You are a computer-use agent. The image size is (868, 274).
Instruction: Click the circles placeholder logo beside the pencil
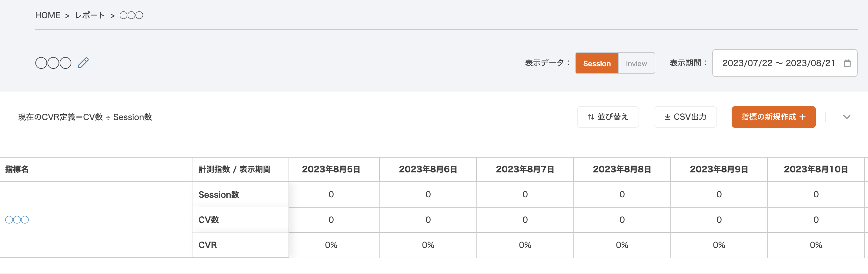[x=53, y=62]
